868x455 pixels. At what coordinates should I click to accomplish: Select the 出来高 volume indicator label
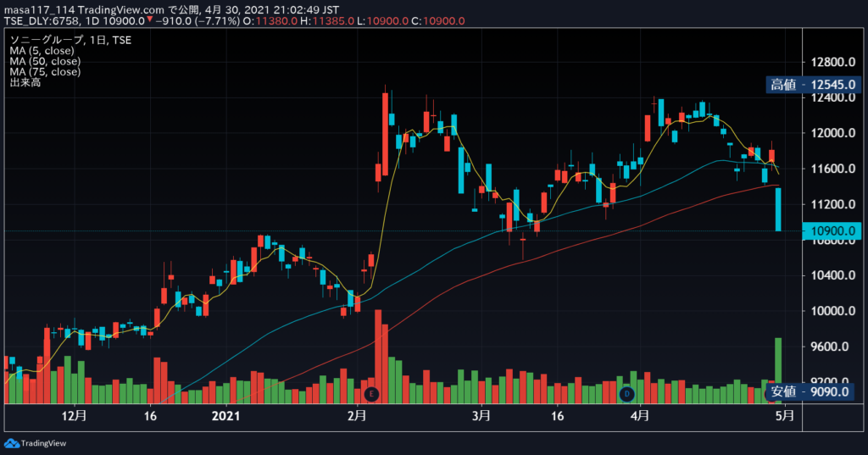(x=25, y=82)
